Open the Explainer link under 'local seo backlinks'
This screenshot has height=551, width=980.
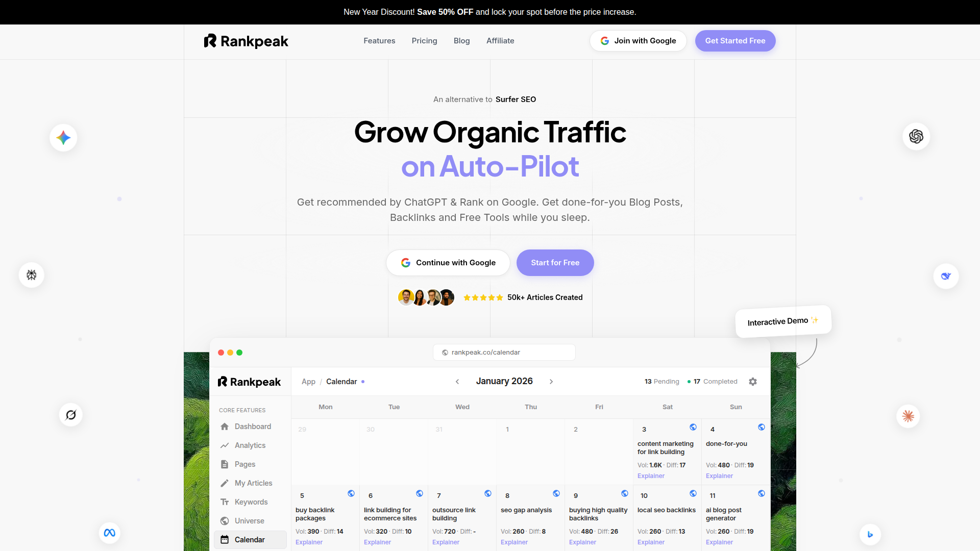[x=650, y=542]
